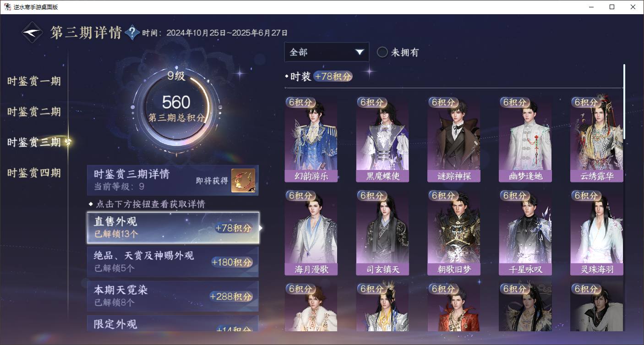
Task: Open the 全部 filter dropdown
Action: point(327,52)
